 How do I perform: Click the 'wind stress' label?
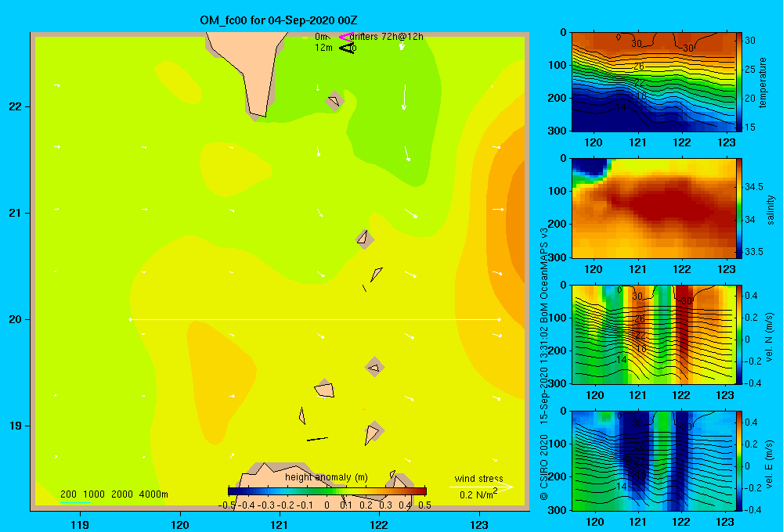pyautogui.click(x=479, y=478)
